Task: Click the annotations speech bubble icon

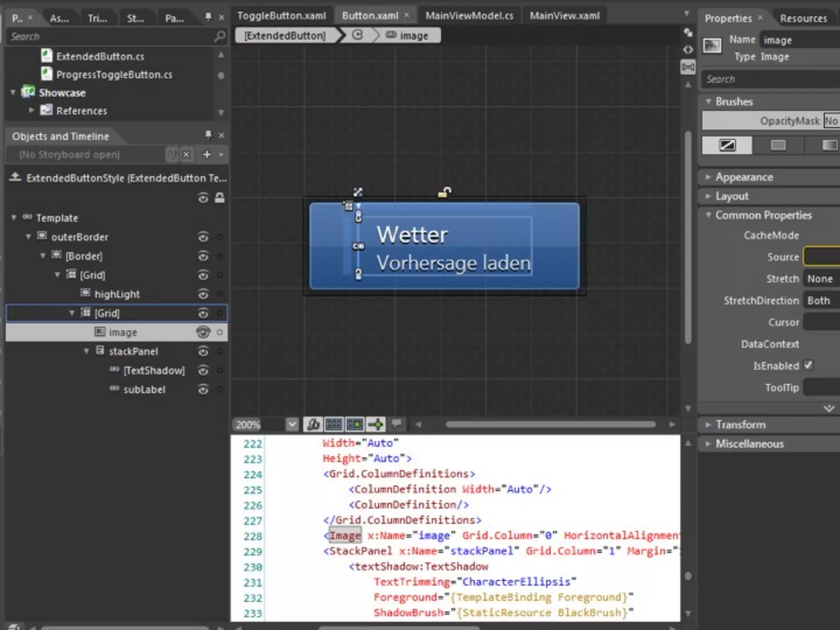Action: point(396,423)
